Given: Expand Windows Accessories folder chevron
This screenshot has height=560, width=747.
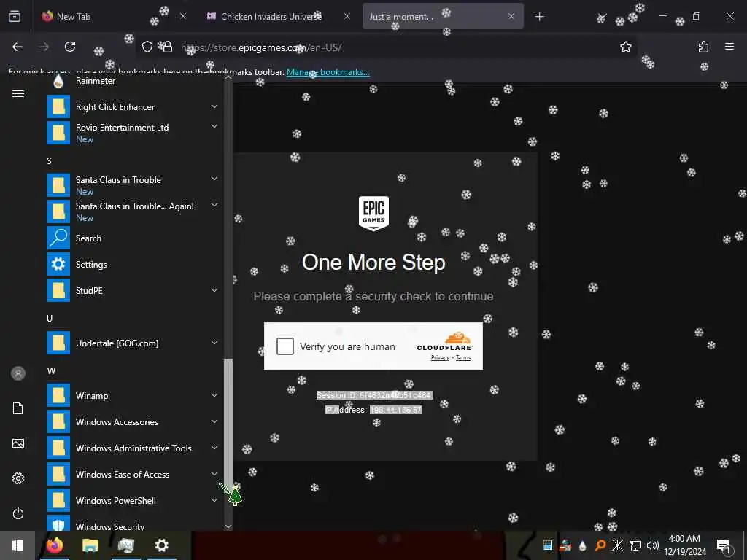Looking at the screenshot, I should [x=214, y=421].
